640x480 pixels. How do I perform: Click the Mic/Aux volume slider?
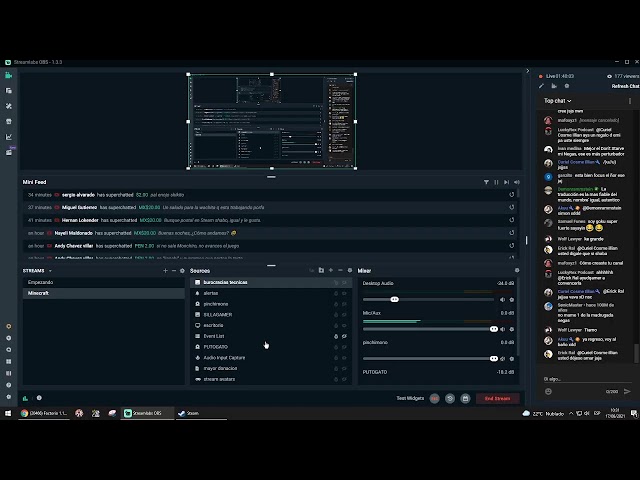pos(429,329)
